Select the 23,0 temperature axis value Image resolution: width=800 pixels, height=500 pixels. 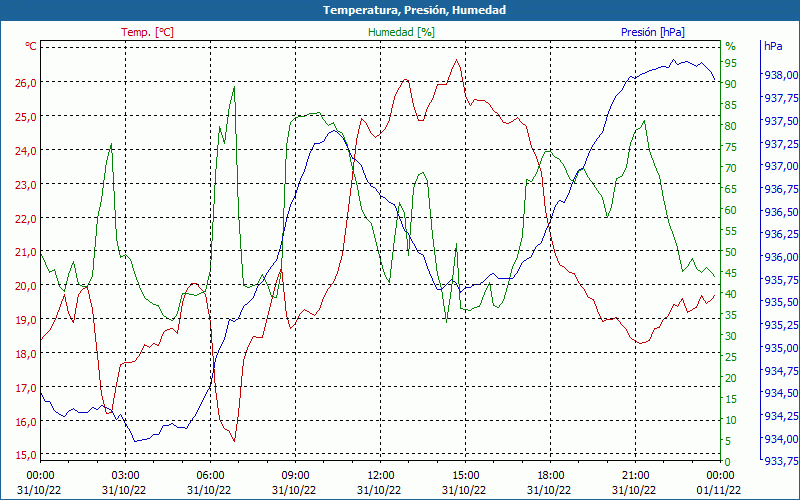[x=27, y=184]
